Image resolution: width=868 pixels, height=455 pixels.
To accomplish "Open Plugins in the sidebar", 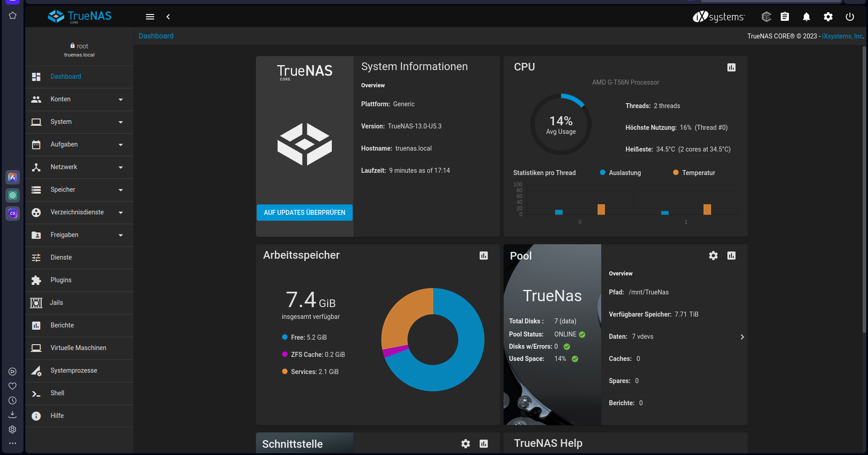I will [x=80, y=280].
